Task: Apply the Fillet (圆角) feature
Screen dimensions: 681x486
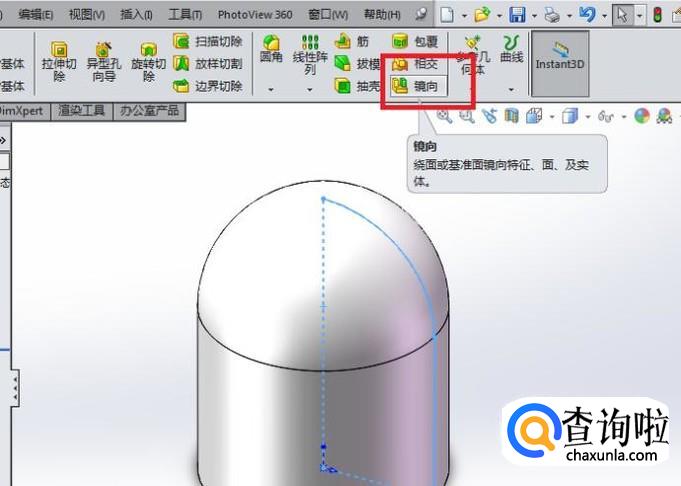Action: 271,48
